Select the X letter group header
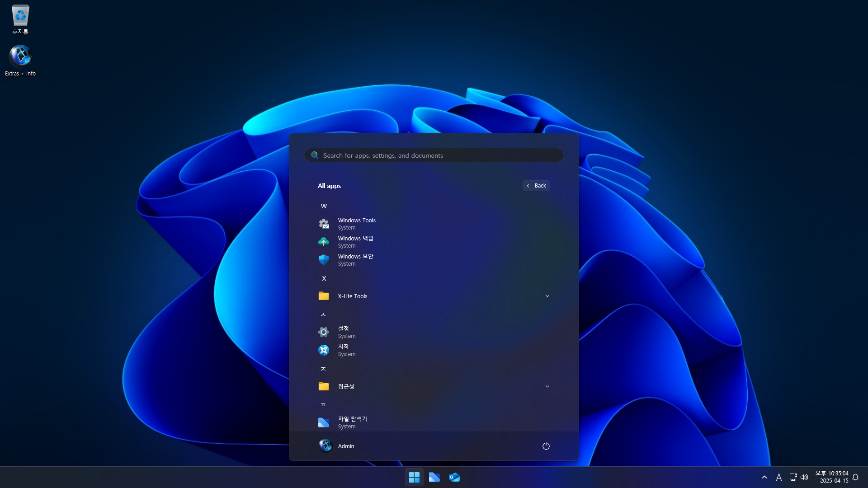 point(324,278)
